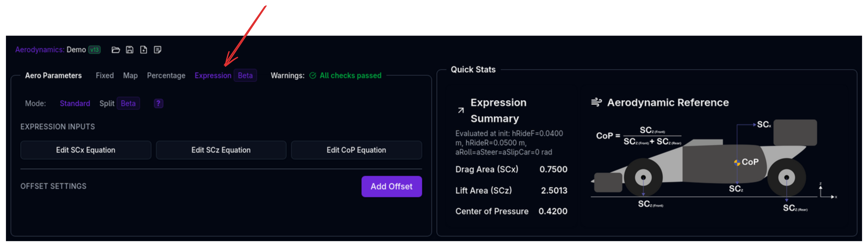Switch to the Percentage tab

click(x=166, y=75)
